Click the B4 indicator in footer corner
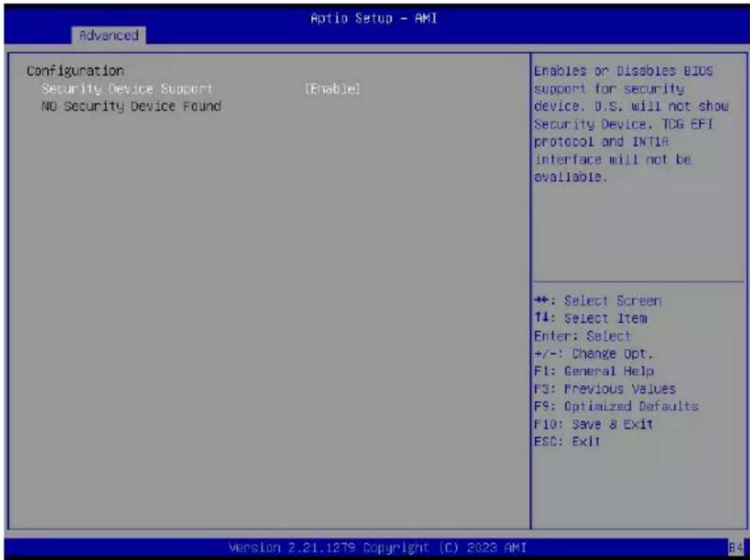 click(x=736, y=548)
